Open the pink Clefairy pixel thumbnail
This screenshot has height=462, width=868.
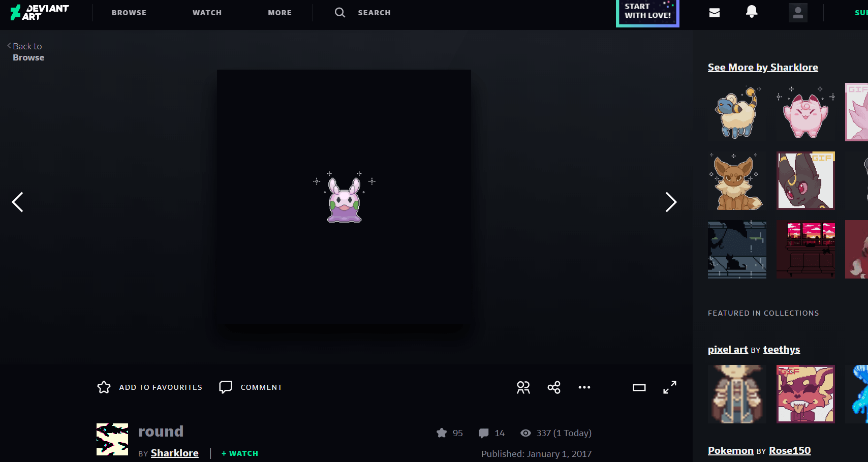(805, 112)
